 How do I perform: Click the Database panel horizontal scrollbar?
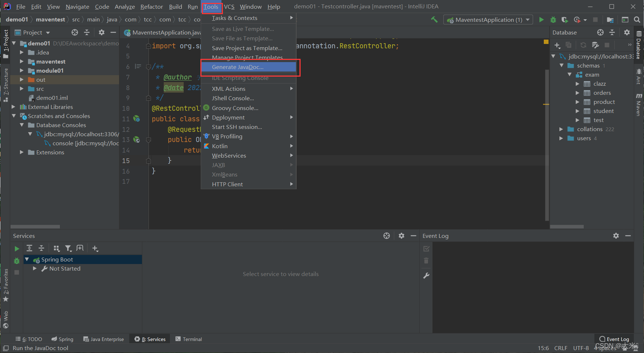(x=567, y=227)
